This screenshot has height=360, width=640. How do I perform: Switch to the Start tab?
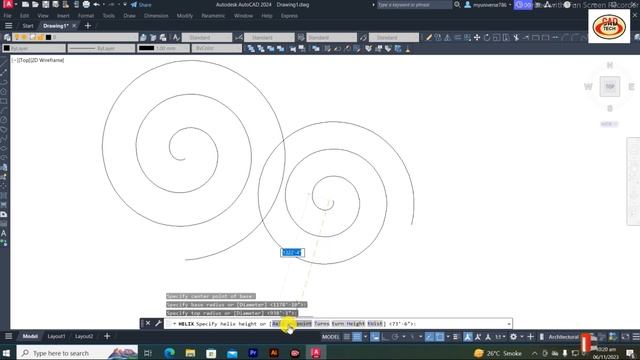[x=28, y=26]
